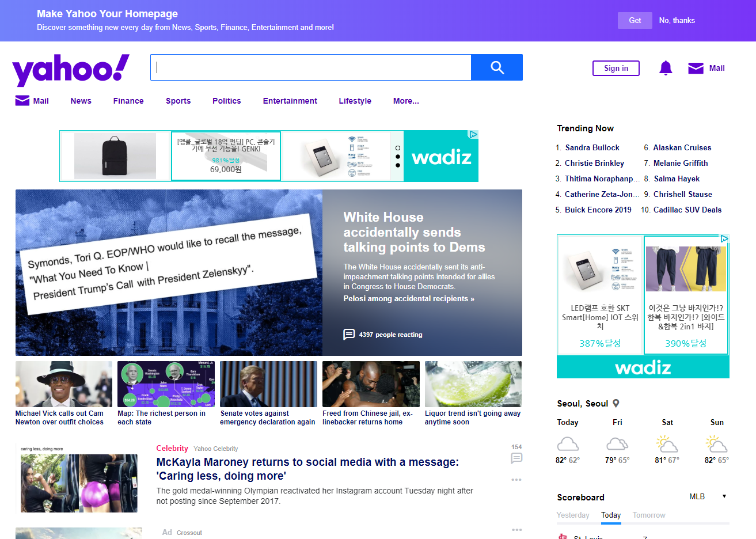Dismiss banner with No, thanks
Screen dimensions: 756x539
[x=677, y=20]
